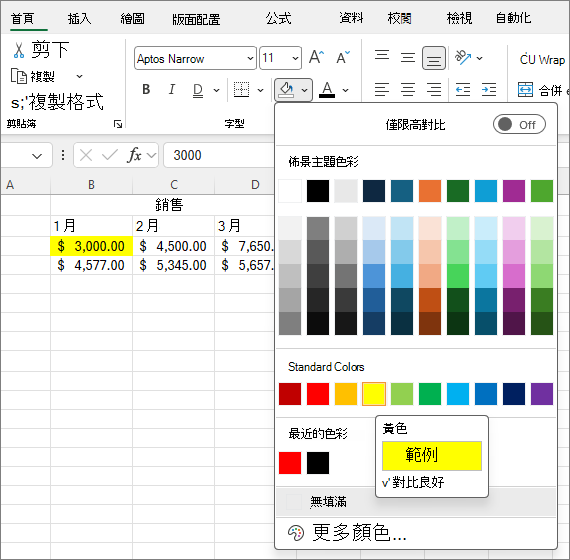Image resolution: width=570 pixels, height=560 pixels.
Task: Select 無填滿 (No Fill) option
Action: (x=416, y=502)
